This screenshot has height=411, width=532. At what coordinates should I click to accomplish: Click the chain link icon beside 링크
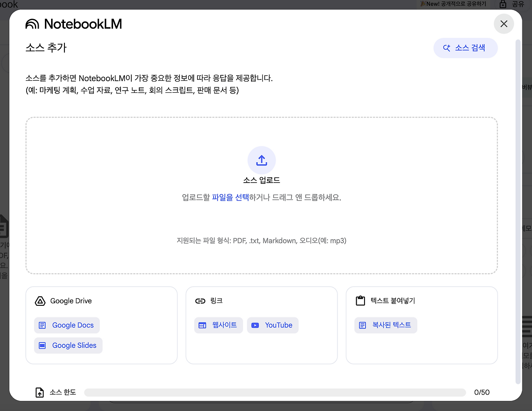(200, 301)
